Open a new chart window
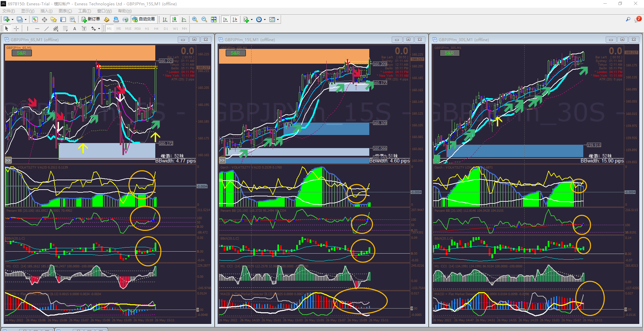 click(x=6, y=19)
